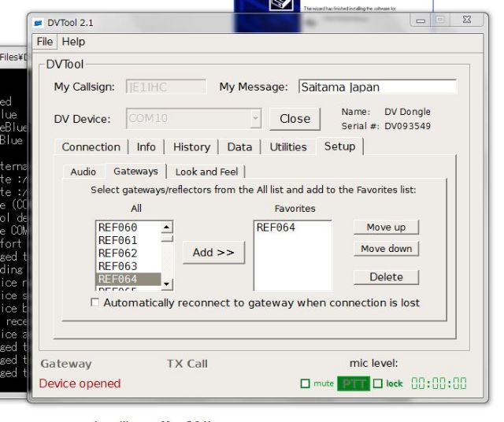
Task: Open the File menu
Action: [x=45, y=42]
